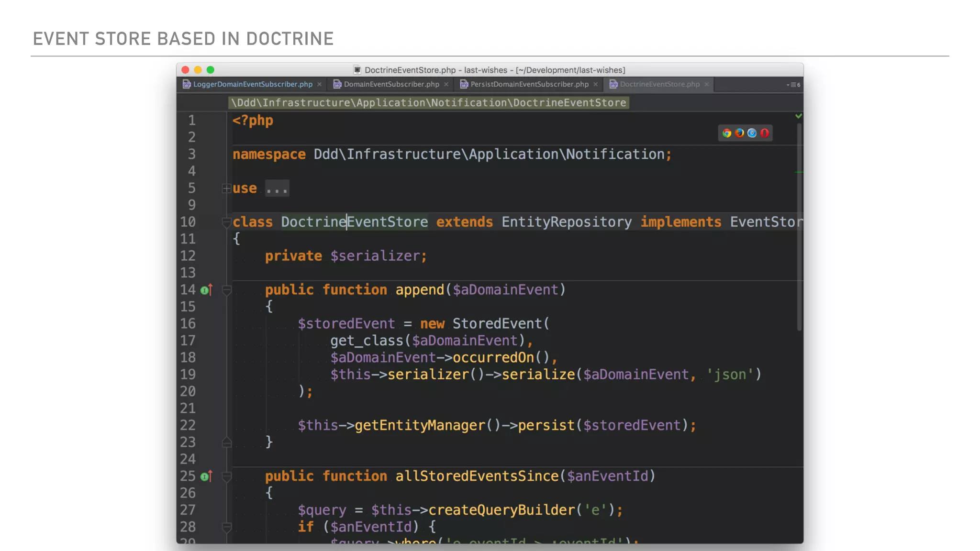The image size is (980, 551).
Task: Maximize the PhpStorm window with green button
Action: click(x=210, y=70)
